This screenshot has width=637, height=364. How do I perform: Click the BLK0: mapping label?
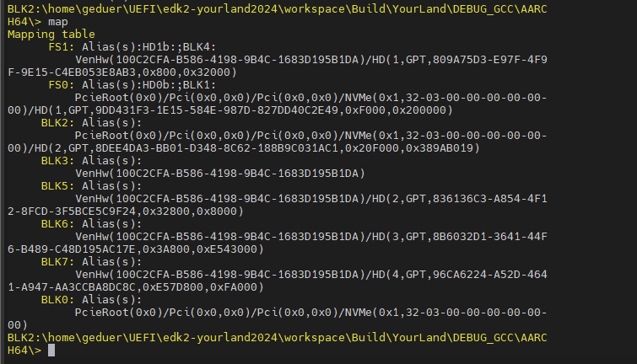pyautogui.click(x=57, y=299)
